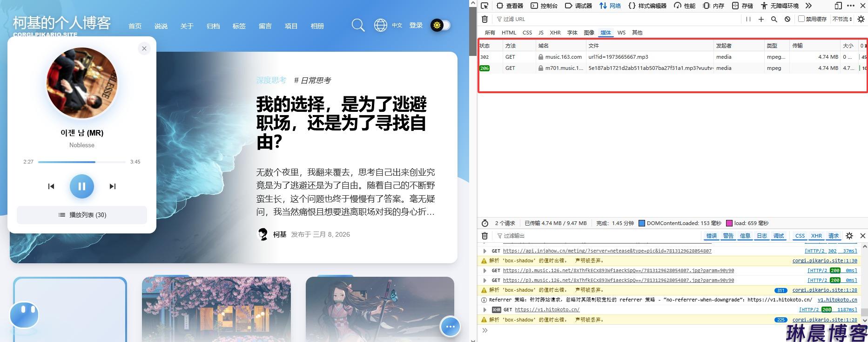
Task: Click the 311 repeat count badge
Action: (781, 290)
